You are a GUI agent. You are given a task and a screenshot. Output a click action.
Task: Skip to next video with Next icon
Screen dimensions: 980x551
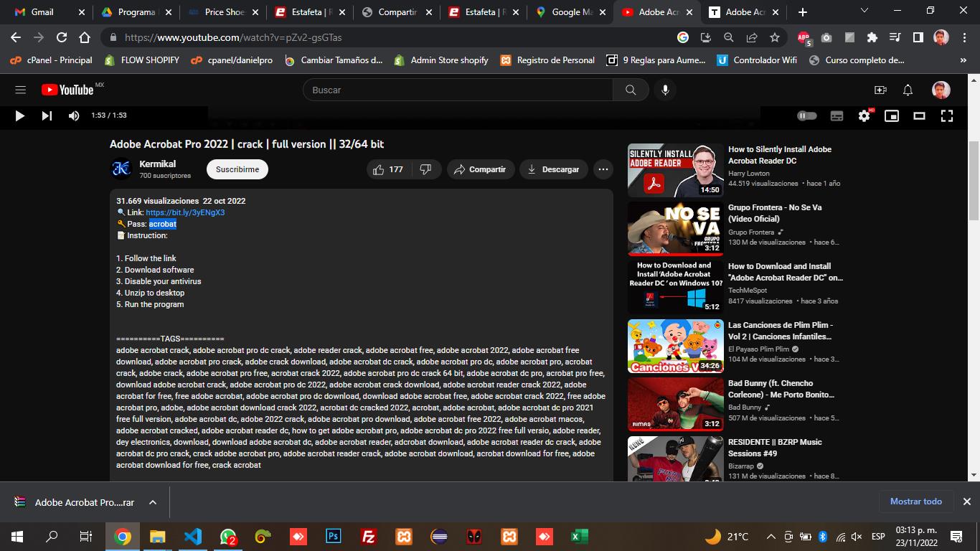click(47, 116)
